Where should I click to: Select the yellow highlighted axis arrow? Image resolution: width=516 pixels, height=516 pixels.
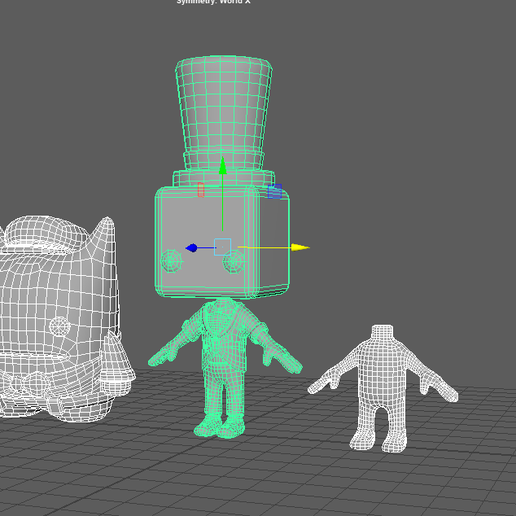pyautogui.click(x=300, y=247)
